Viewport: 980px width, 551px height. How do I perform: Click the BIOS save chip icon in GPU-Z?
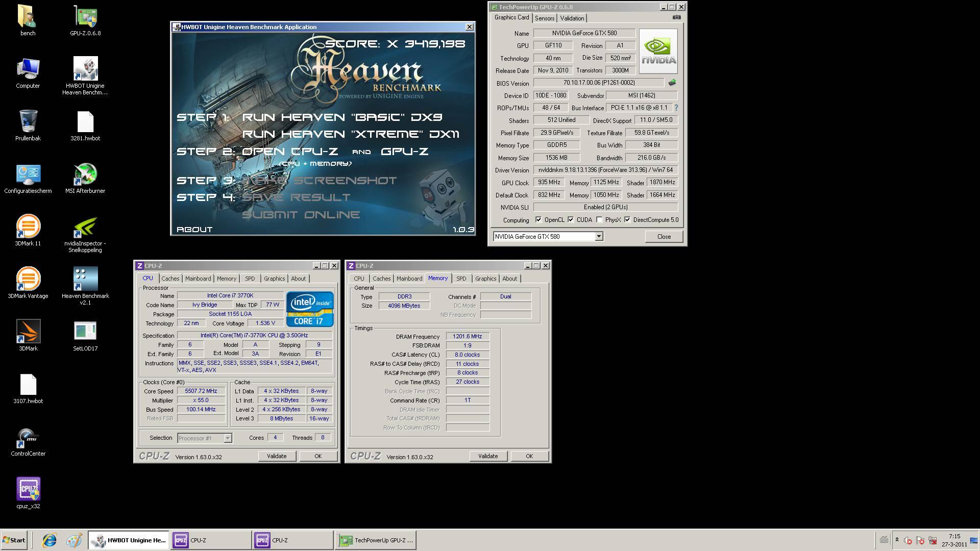[x=672, y=83]
